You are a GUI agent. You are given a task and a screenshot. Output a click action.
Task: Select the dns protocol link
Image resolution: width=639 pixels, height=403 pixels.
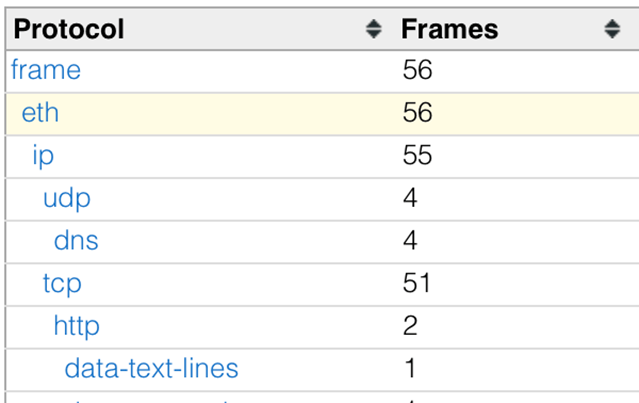(76, 241)
